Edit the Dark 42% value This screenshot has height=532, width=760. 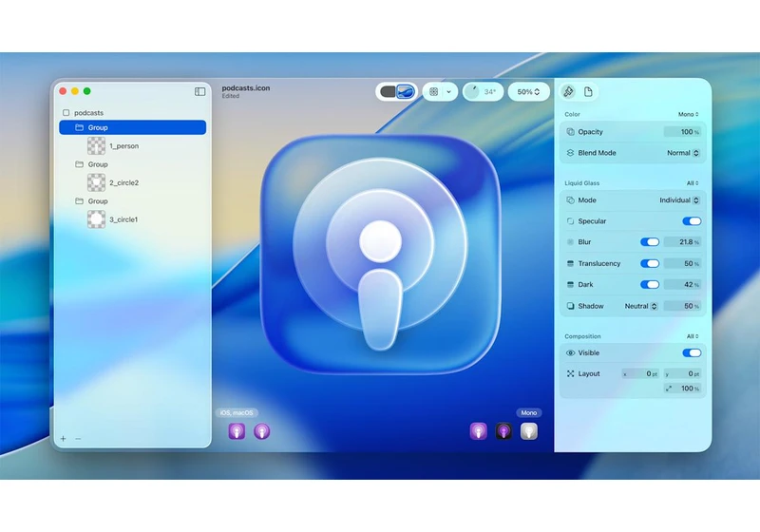tap(681, 284)
